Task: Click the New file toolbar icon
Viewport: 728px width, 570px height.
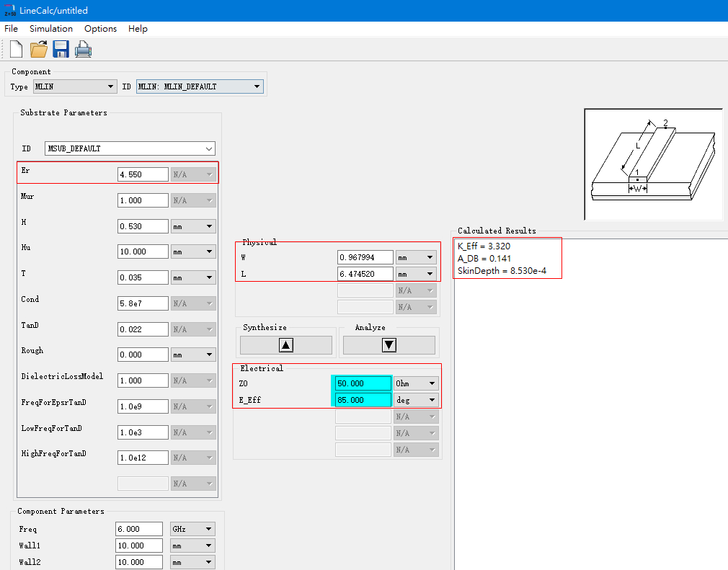Action: click(16, 49)
